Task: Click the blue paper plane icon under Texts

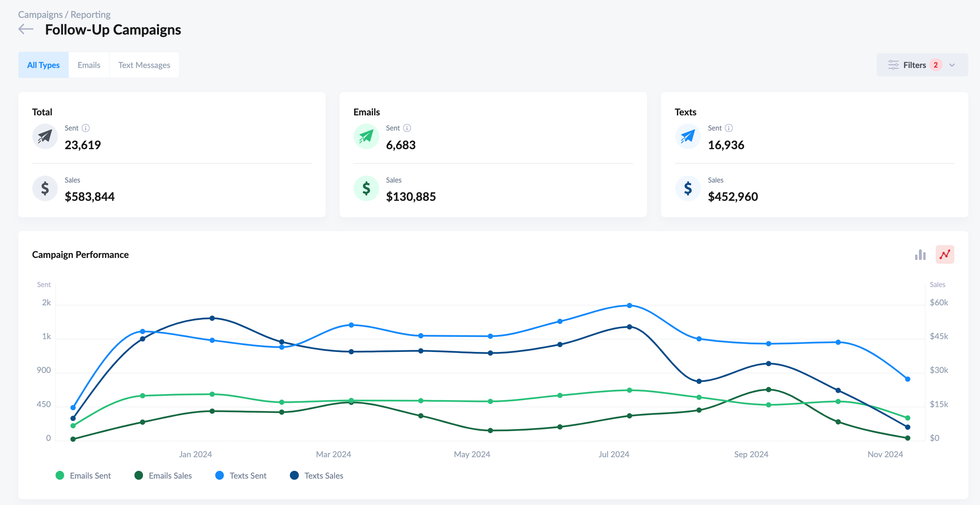Action: [x=687, y=136]
